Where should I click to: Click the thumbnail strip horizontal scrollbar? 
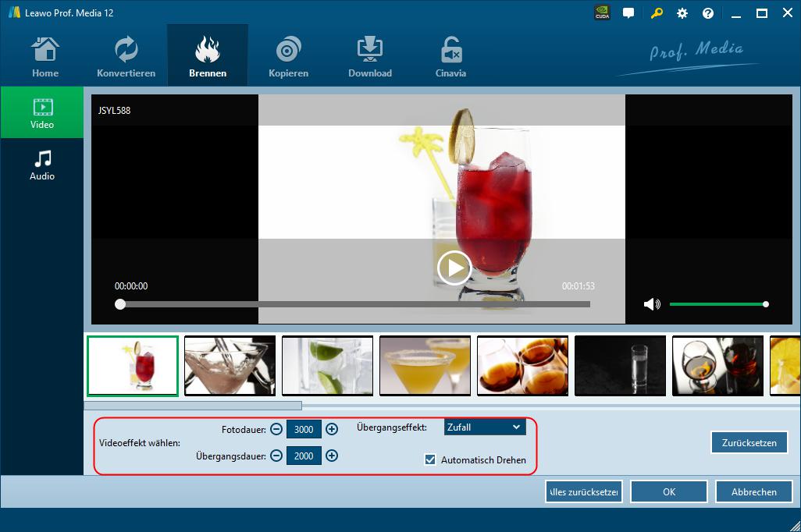pyautogui.click(x=193, y=406)
